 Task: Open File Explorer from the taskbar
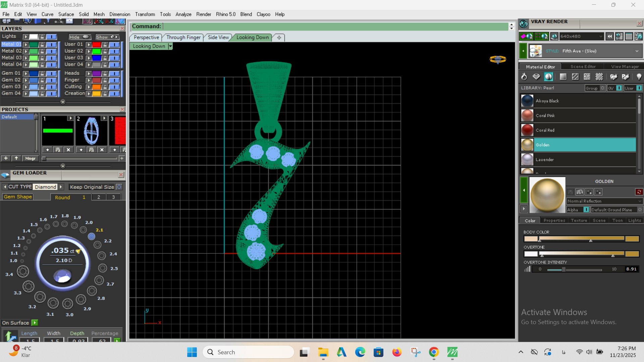323,352
